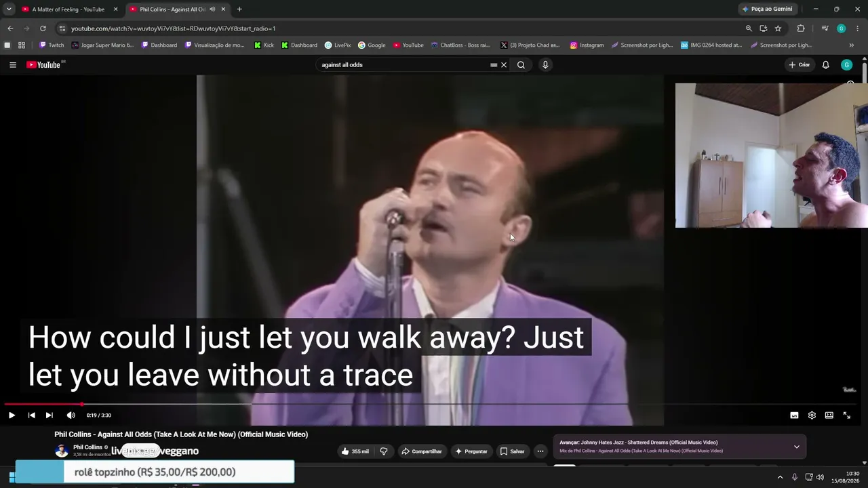Go to the YouTube home logo
868x488 pixels.
tap(45, 65)
